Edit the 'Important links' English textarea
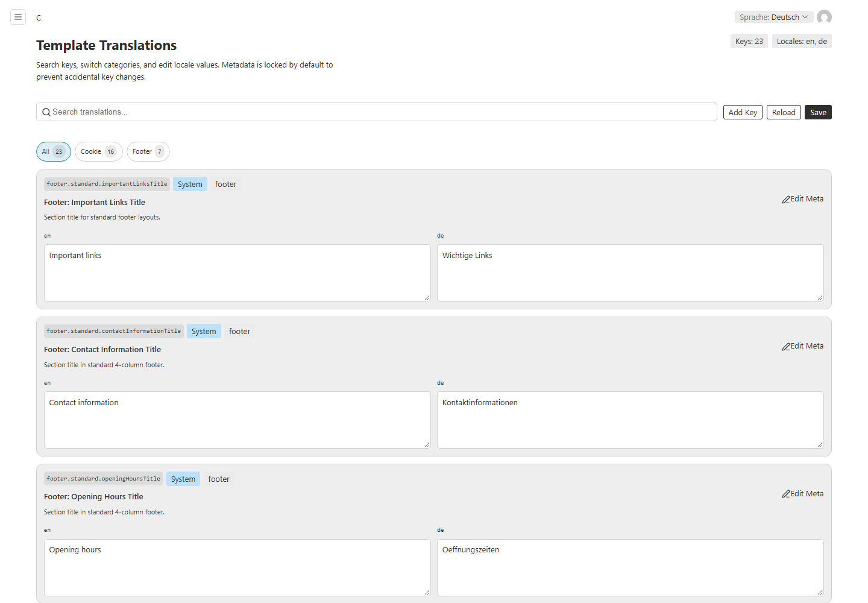The image size is (868, 603). [x=237, y=273]
